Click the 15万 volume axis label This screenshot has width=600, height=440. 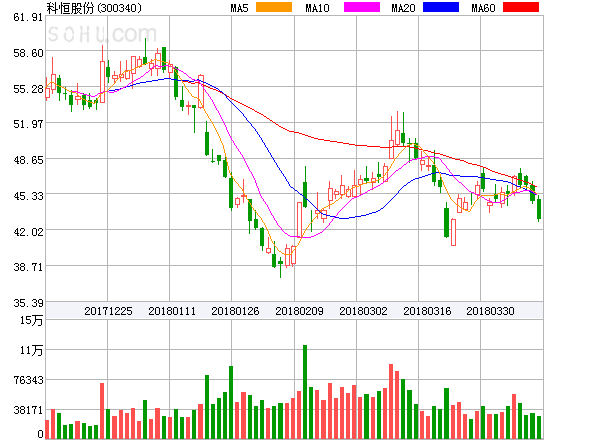click(x=31, y=320)
